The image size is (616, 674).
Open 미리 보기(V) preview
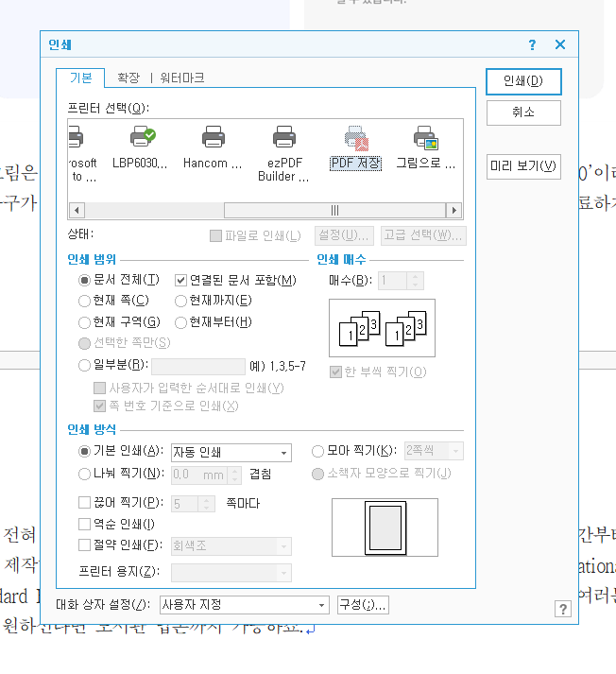click(x=523, y=166)
